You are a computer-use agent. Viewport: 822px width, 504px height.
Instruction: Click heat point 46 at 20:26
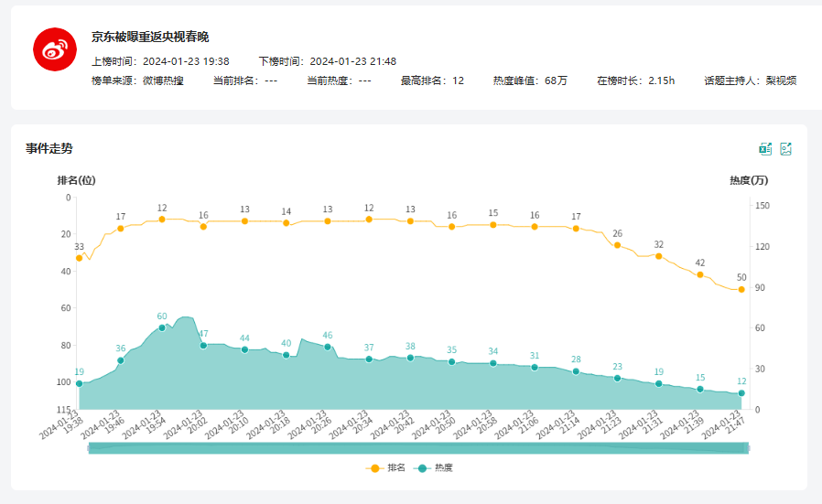click(x=328, y=347)
